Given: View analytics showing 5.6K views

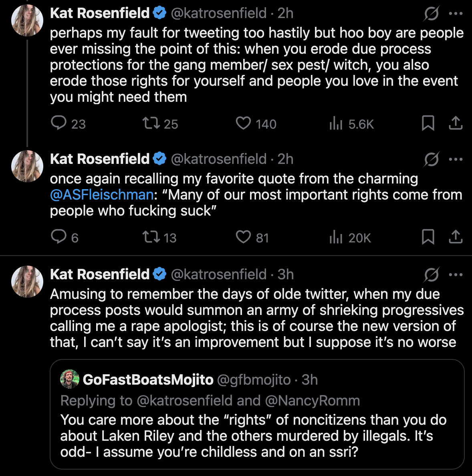Looking at the screenshot, I should tap(336, 124).
